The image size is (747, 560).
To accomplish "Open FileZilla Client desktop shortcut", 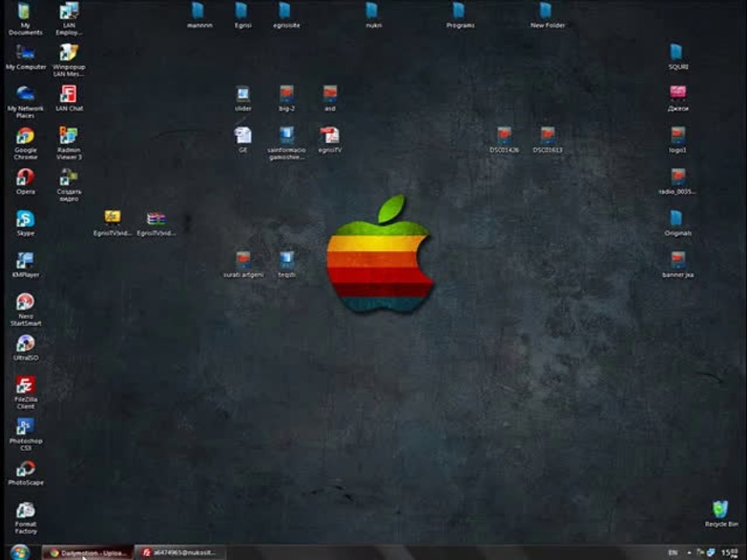I will [25, 392].
